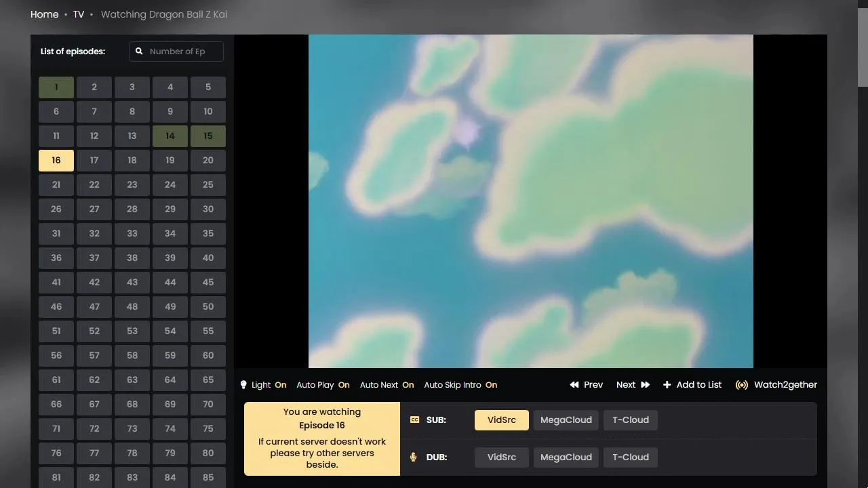Open episode 80

click(x=208, y=453)
